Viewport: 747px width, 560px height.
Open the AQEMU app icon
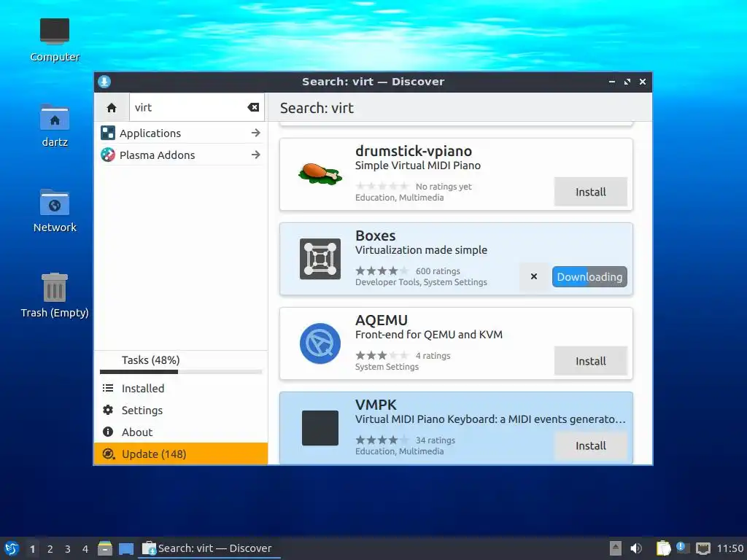click(x=320, y=343)
